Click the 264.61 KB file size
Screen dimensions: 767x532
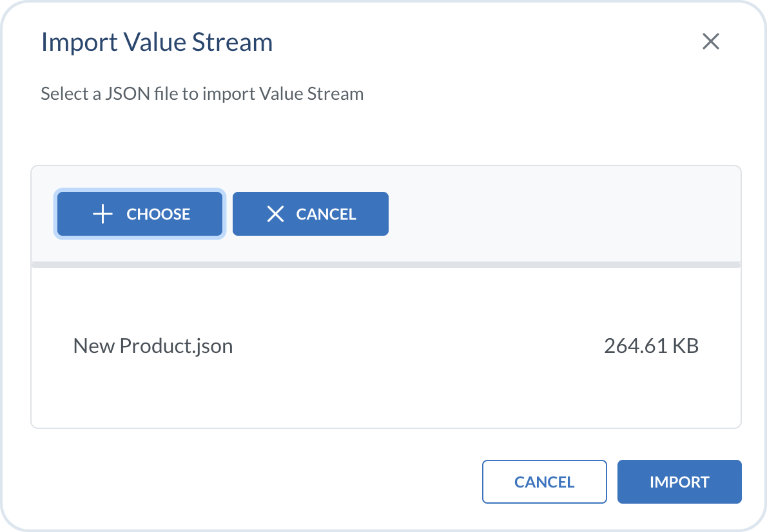pos(651,347)
